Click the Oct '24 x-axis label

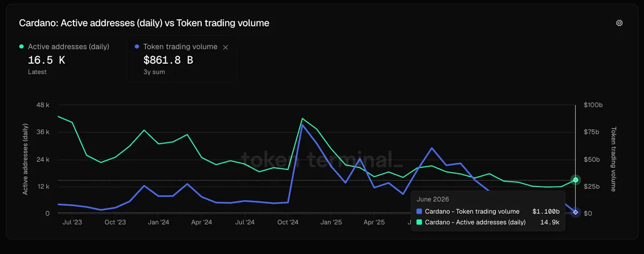(x=288, y=222)
